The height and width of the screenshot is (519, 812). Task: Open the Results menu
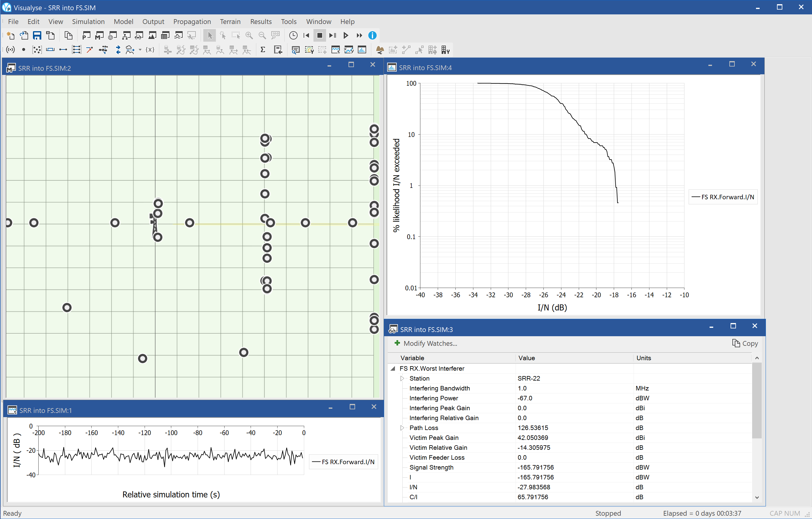coord(261,22)
